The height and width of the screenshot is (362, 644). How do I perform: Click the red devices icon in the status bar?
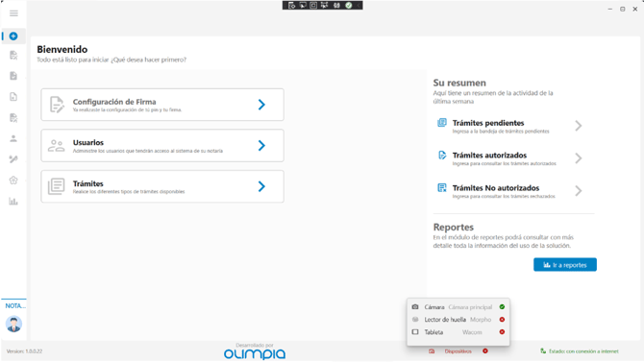point(432,351)
